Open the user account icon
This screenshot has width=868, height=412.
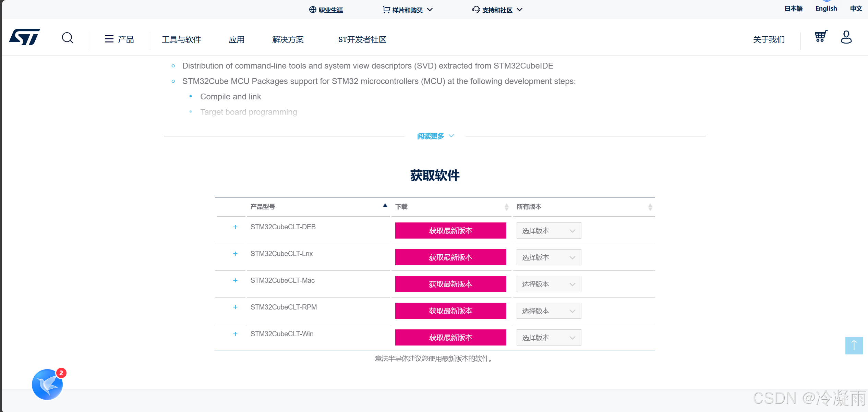846,37
